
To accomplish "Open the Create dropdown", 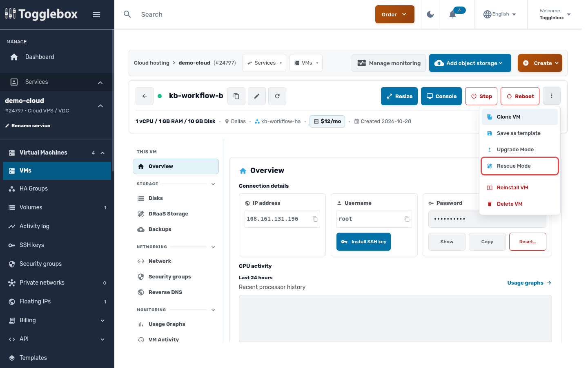I will coord(540,63).
